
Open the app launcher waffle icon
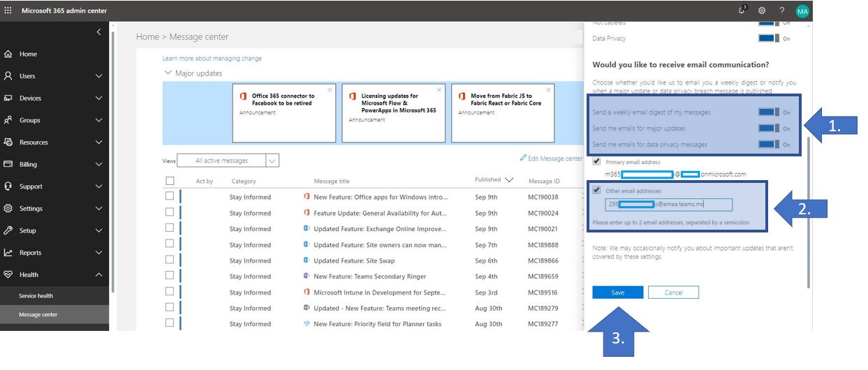pos(8,10)
